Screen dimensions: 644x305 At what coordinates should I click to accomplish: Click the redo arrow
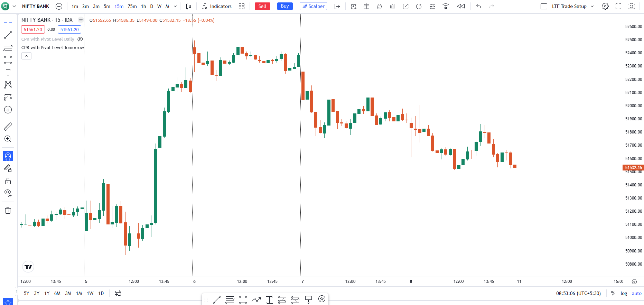click(492, 6)
